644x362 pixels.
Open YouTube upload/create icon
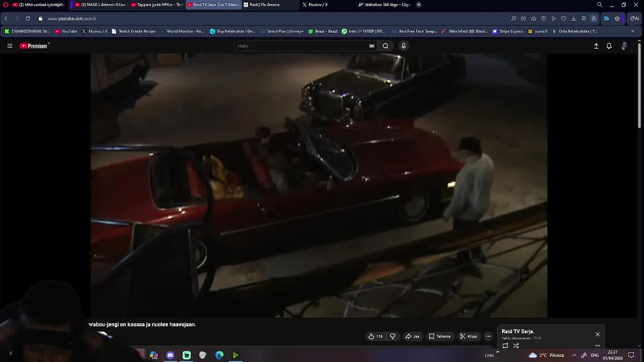pyautogui.click(x=596, y=46)
